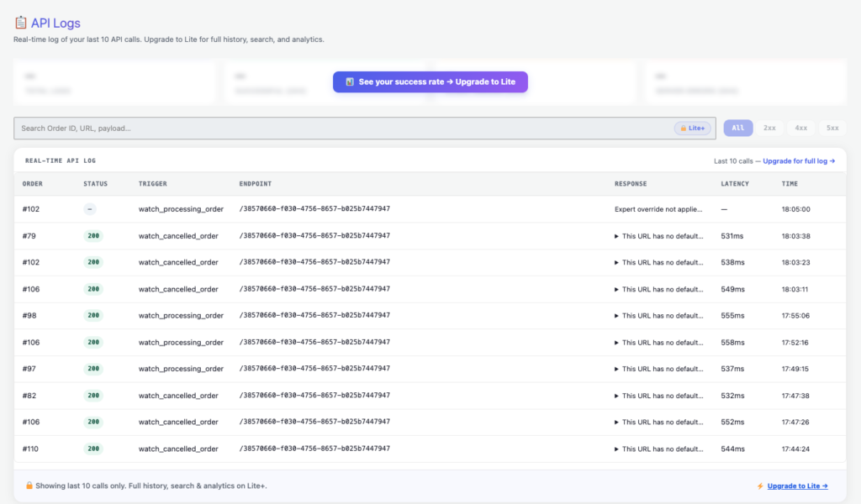Click time 18:05:00

pos(795,209)
